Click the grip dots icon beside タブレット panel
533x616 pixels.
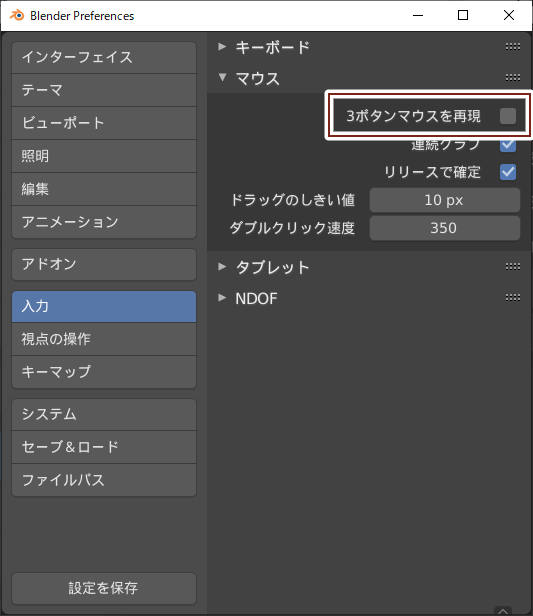click(513, 267)
